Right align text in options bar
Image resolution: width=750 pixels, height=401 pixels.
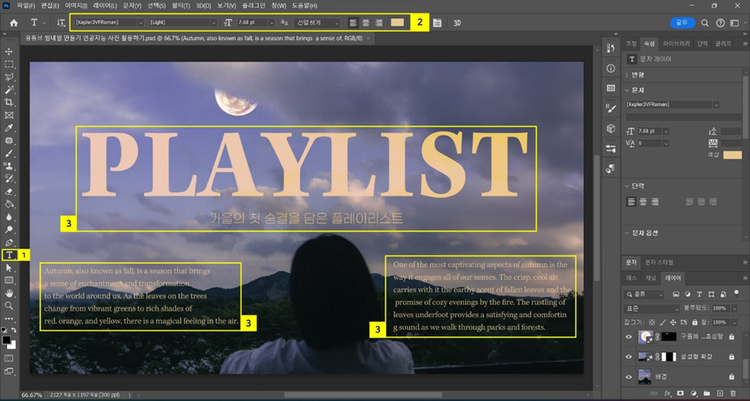[379, 22]
